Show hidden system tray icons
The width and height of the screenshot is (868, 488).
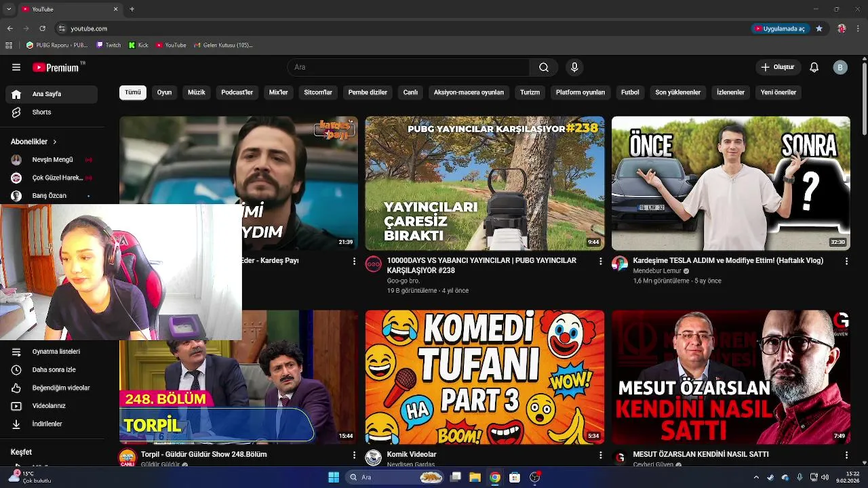point(756,477)
